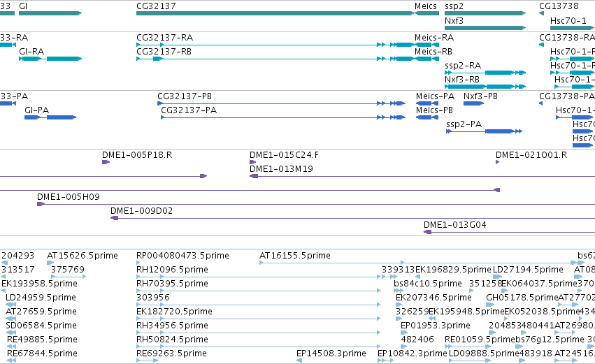Select the GI gene bar in top track

coord(50,13)
